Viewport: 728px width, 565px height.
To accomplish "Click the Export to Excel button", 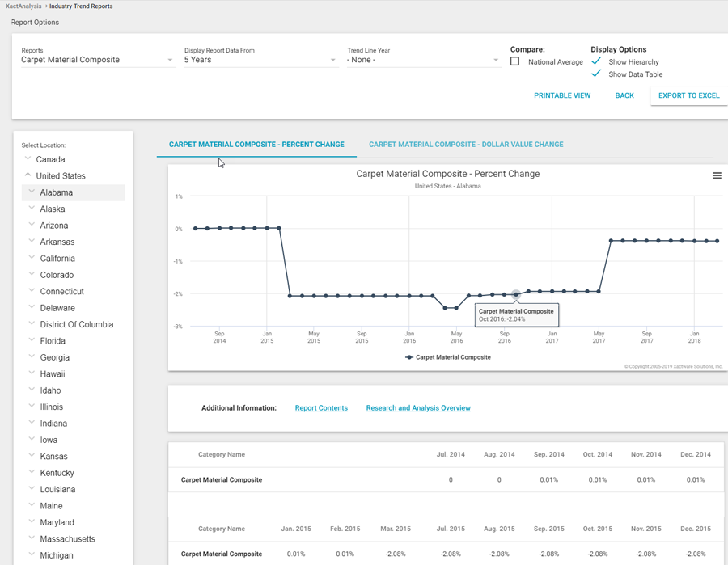I will pos(688,95).
